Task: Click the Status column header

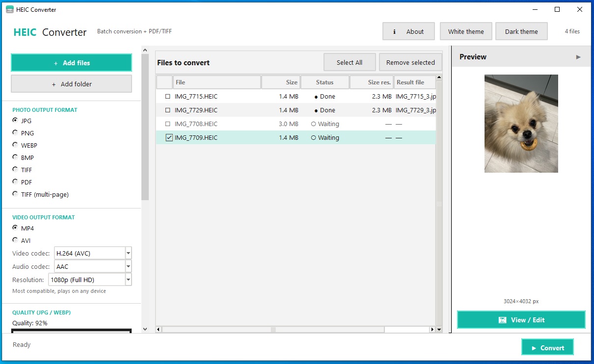Action: click(x=324, y=82)
